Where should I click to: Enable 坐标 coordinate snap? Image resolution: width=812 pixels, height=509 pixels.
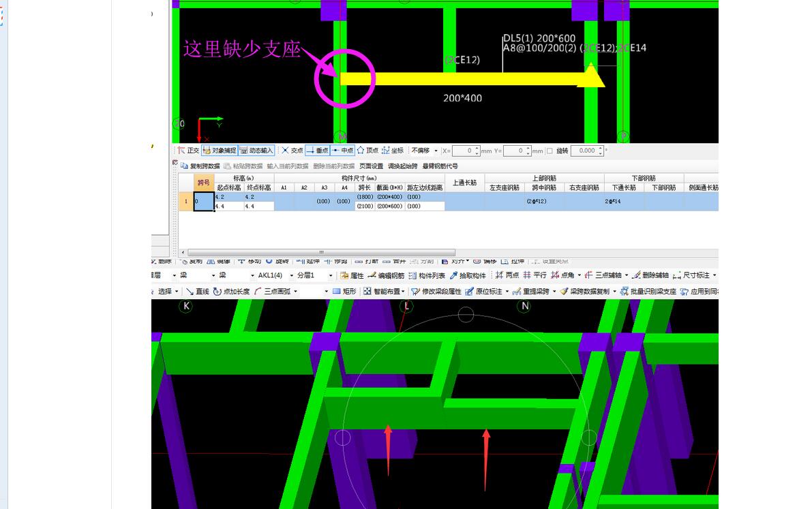[x=393, y=151]
